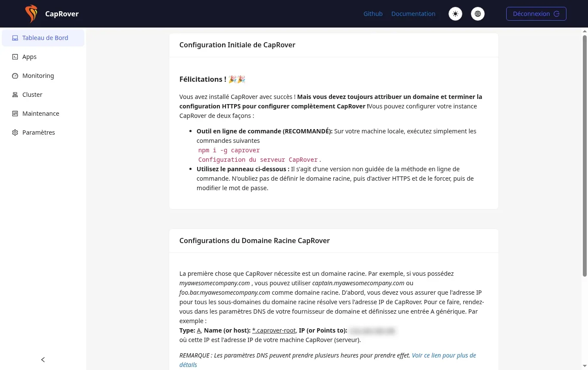Viewport: 588px width, 370px height.
Task: Click the Paramètres gear icon
Action: (15, 133)
